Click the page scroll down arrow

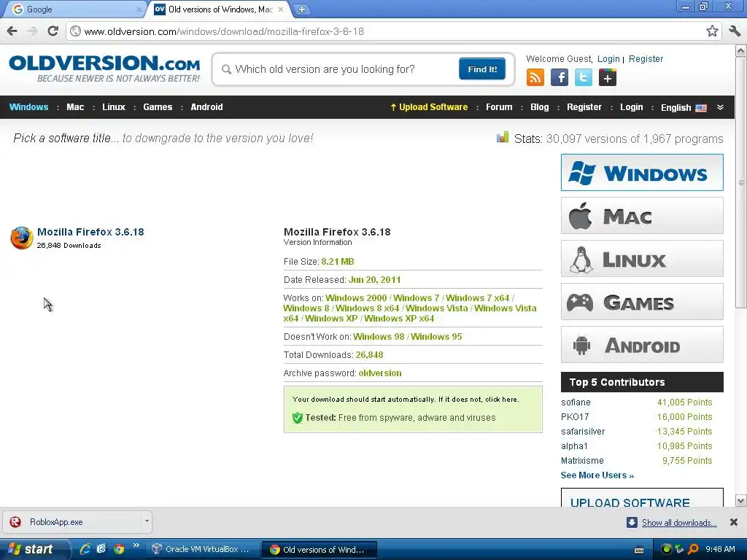click(x=741, y=500)
